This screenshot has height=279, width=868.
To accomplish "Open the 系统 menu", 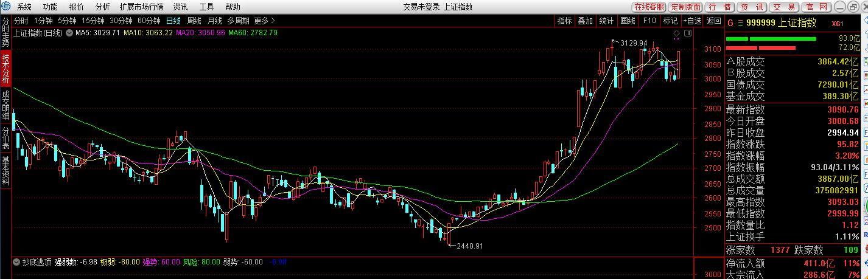I will pyautogui.click(x=24, y=7).
